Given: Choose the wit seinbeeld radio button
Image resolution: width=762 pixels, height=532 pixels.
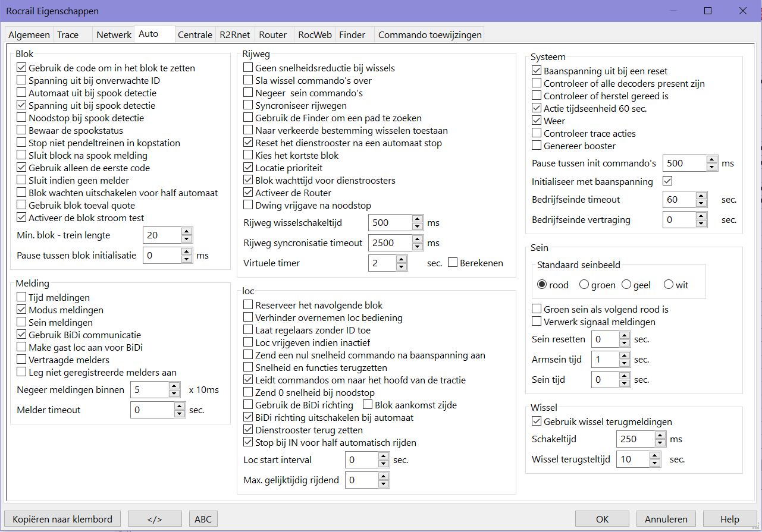Looking at the screenshot, I should tap(669, 285).
